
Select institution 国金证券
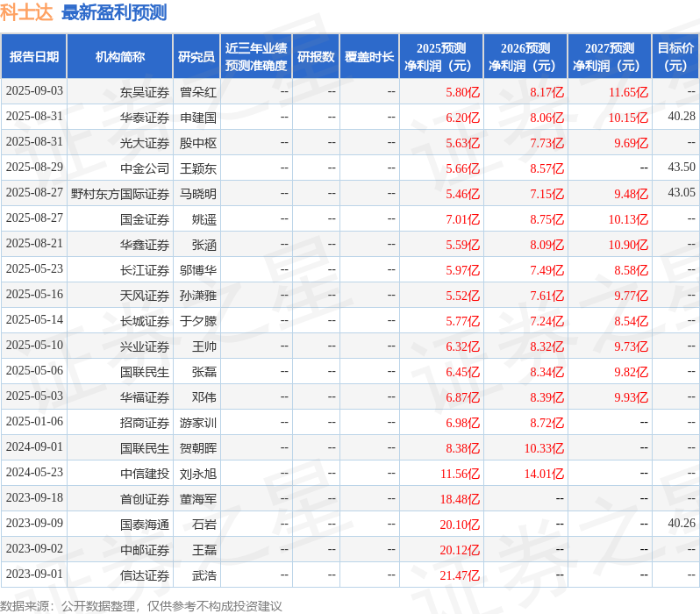coord(145,219)
